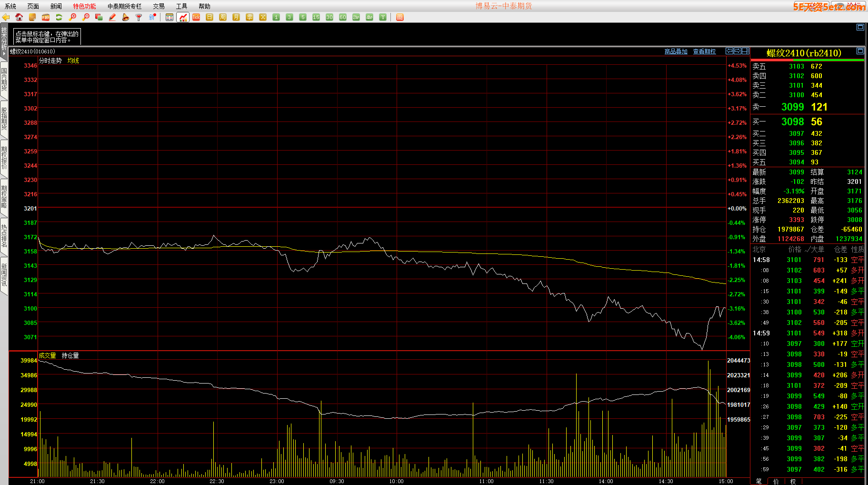868x485 pixels.
Task: Click the home icon in toolbar
Action: point(19,17)
